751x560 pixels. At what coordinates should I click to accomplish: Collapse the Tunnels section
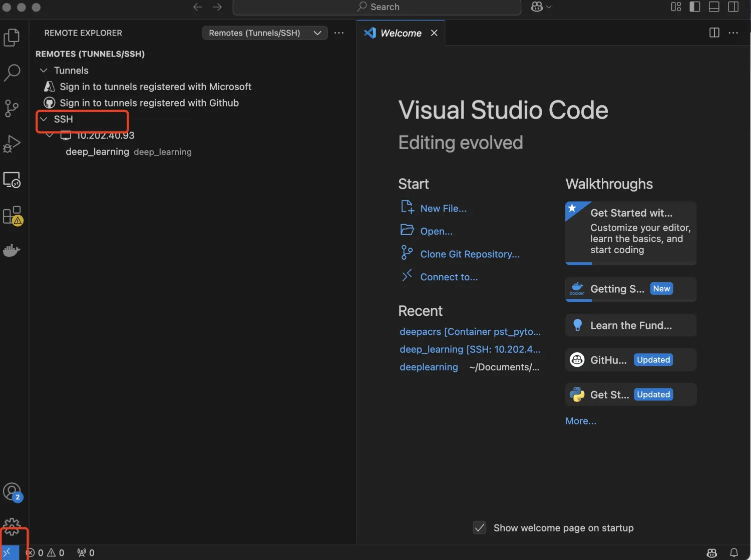pos(44,70)
